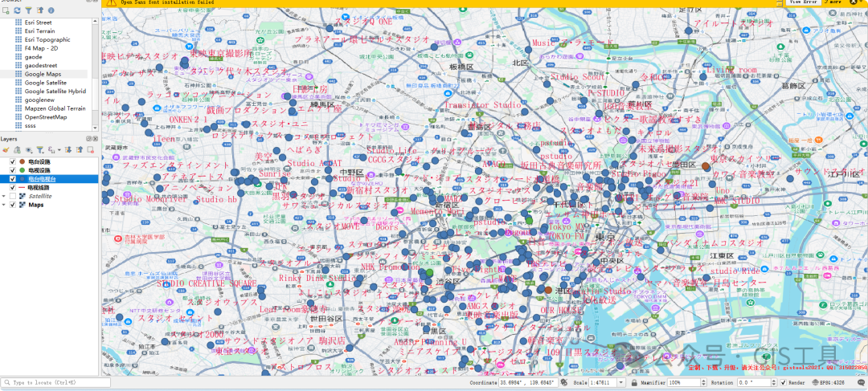The image size is (868, 391).
Task: Click the green 电视设施 symbol
Action: tap(23, 170)
